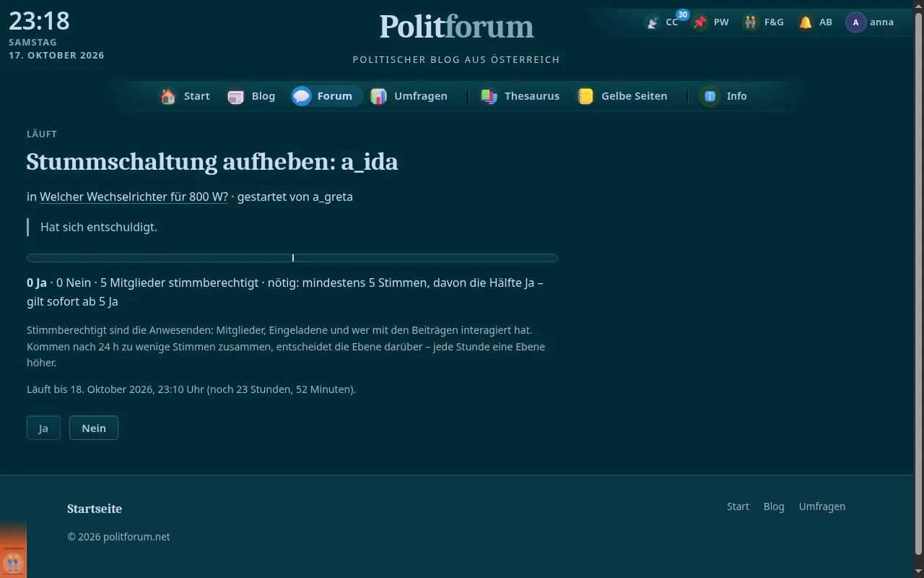The width and height of the screenshot is (924, 578).
Task: Click the 17. OKTOBER 2026 date text
Action: 56,55
